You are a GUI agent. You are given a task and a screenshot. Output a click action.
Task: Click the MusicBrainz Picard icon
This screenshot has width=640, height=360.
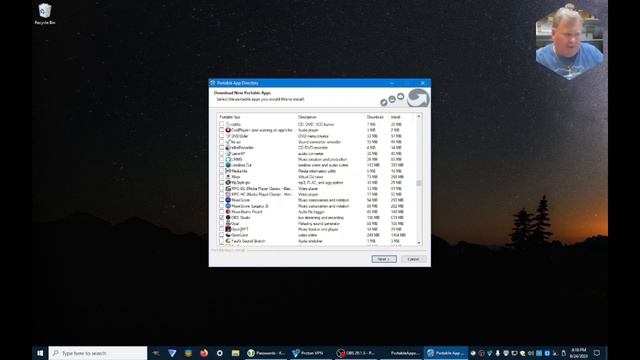(x=228, y=212)
